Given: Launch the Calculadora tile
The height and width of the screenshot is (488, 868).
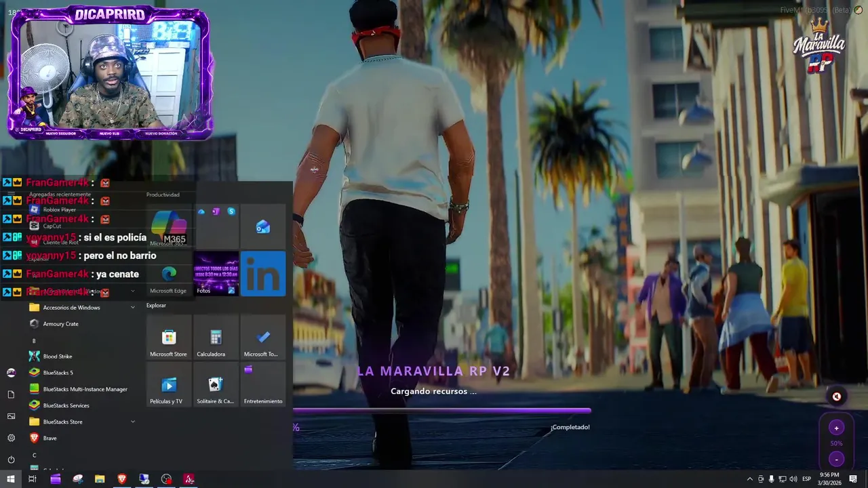Looking at the screenshot, I should 216,337.
